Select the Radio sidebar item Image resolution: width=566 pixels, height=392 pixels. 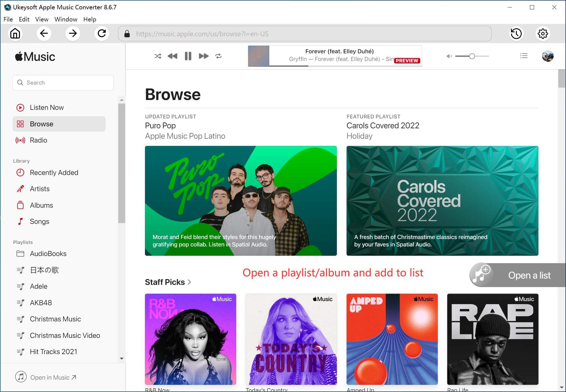point(38,140)
